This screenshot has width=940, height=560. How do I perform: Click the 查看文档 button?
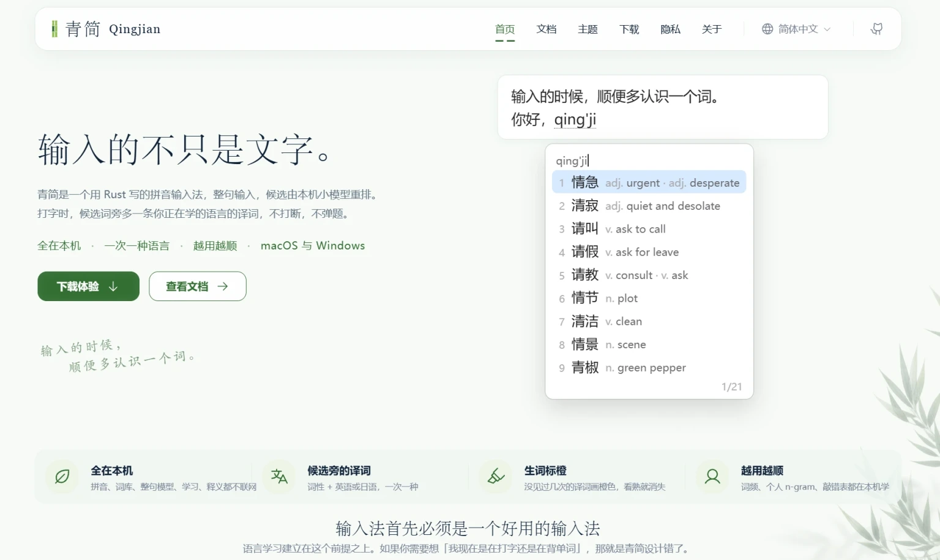click(198, 286)
